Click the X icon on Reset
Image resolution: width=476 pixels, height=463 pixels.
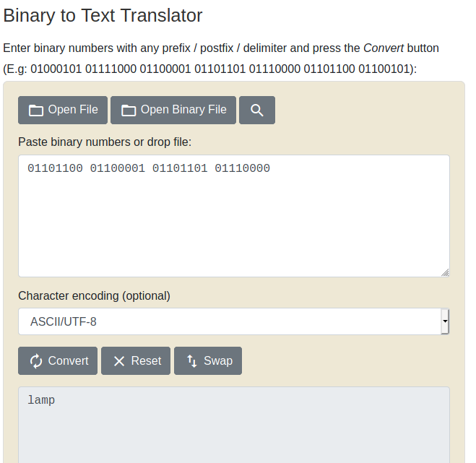coord(119,361)
